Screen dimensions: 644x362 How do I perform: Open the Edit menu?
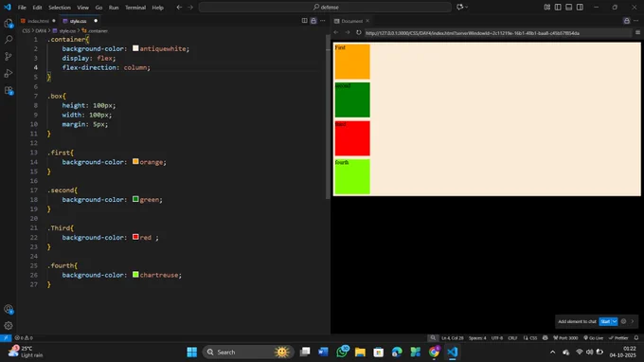(37, 8)
